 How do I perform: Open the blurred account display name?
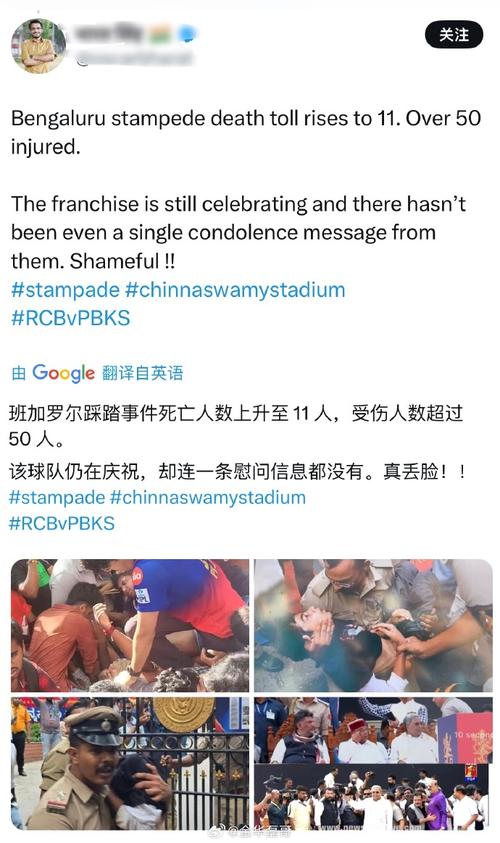point(110,33)
